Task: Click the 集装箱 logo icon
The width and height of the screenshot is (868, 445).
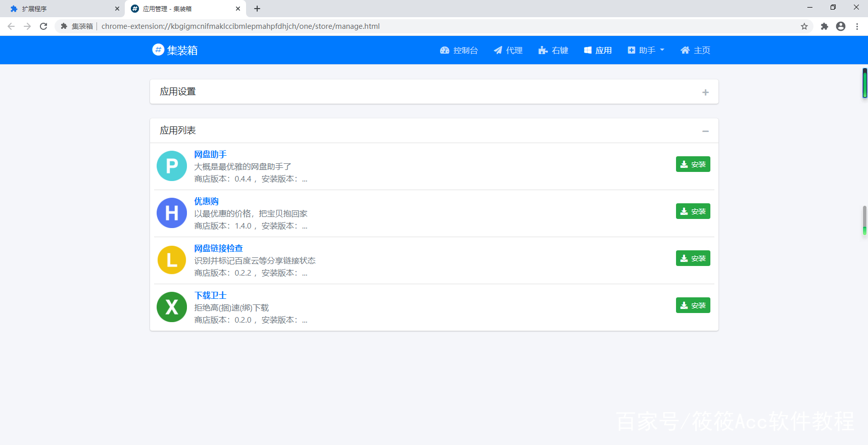Action: 158,50
